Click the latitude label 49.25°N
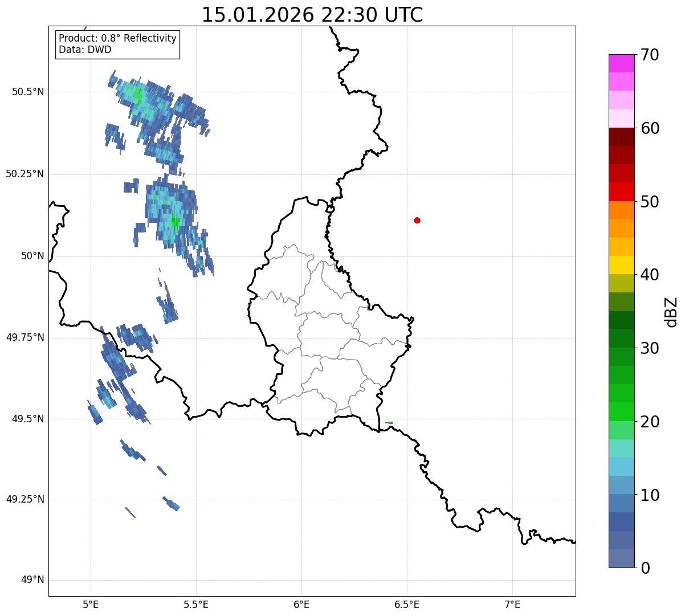The height and width of the screenshot is (616, 685). point(25,499)
